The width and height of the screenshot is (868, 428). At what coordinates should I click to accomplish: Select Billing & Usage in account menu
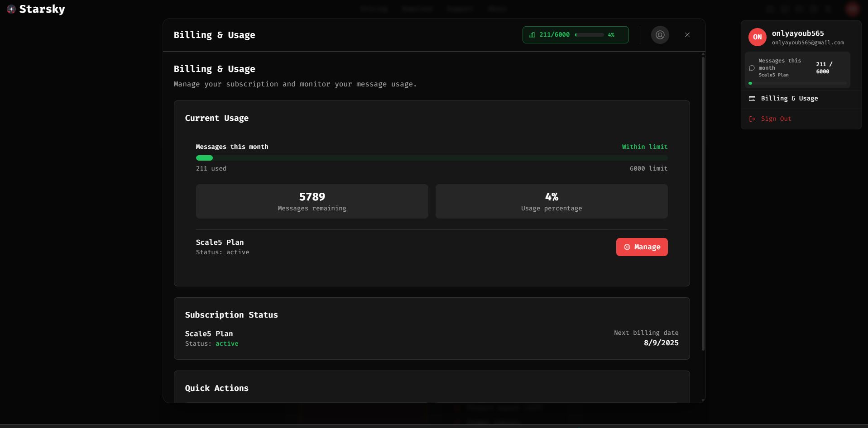click(801, 99)
